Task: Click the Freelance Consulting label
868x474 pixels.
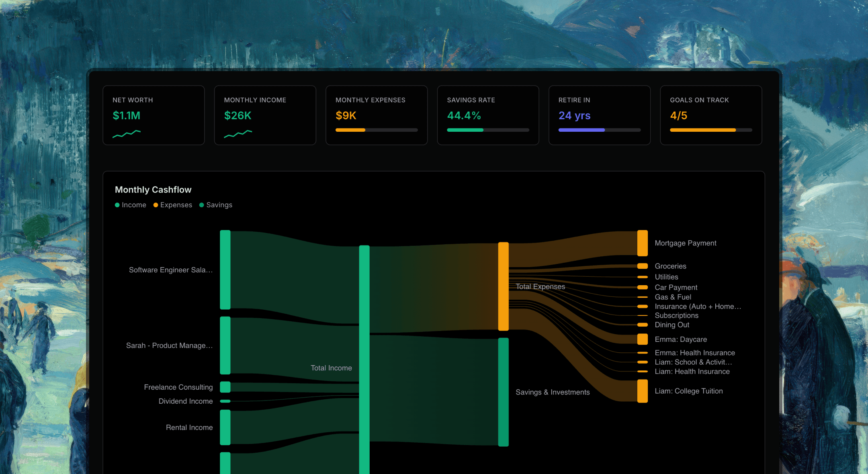Action: (x=178, y=387)
